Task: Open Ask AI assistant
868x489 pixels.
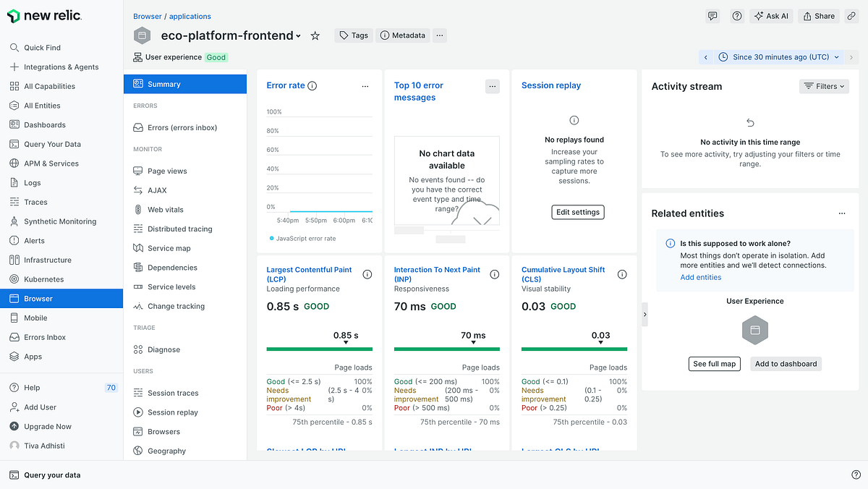Action: [770, 15]
